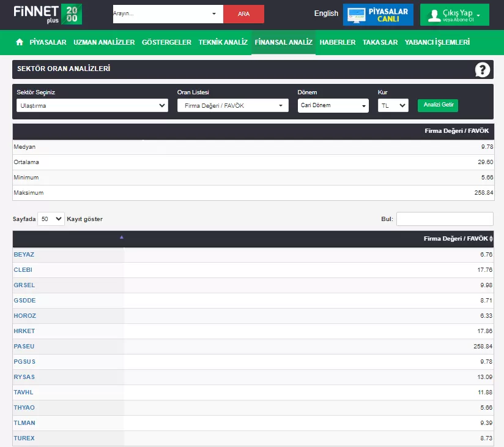Viewport: 504px width, 447px height.
Task: Expand the search box dropdown arrow
Action: (213, 13)
